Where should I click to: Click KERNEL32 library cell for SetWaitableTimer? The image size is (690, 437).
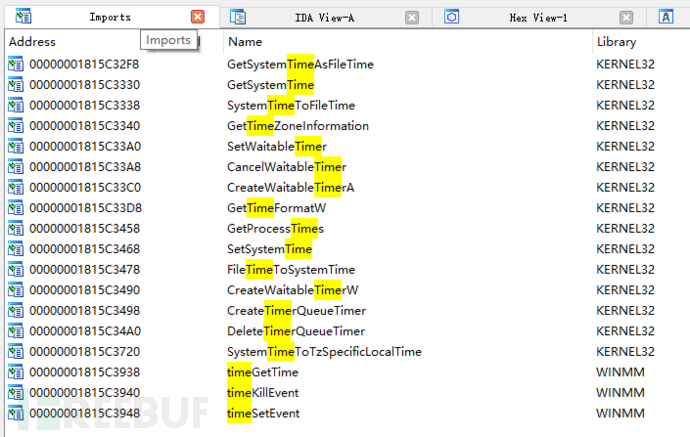pyautogui.click(x=625, y=146)
